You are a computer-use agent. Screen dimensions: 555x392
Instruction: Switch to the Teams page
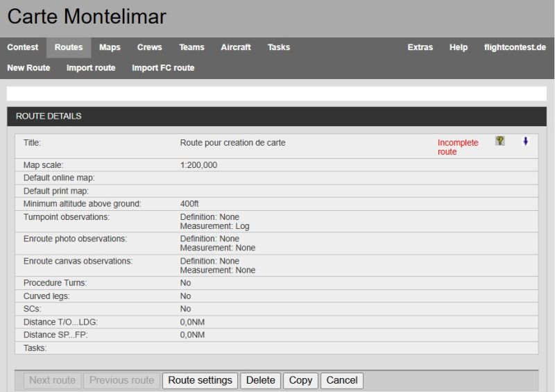191,47
